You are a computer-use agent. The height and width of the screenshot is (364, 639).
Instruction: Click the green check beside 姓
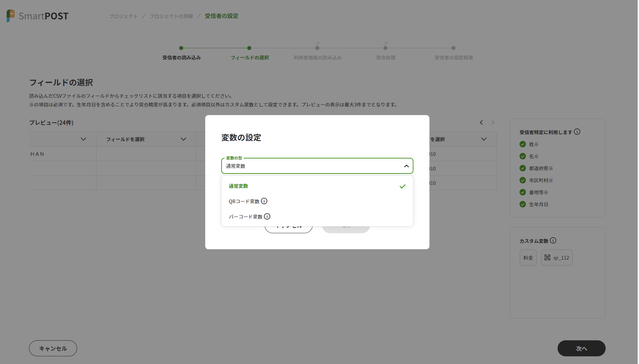(x=523, y=144)
